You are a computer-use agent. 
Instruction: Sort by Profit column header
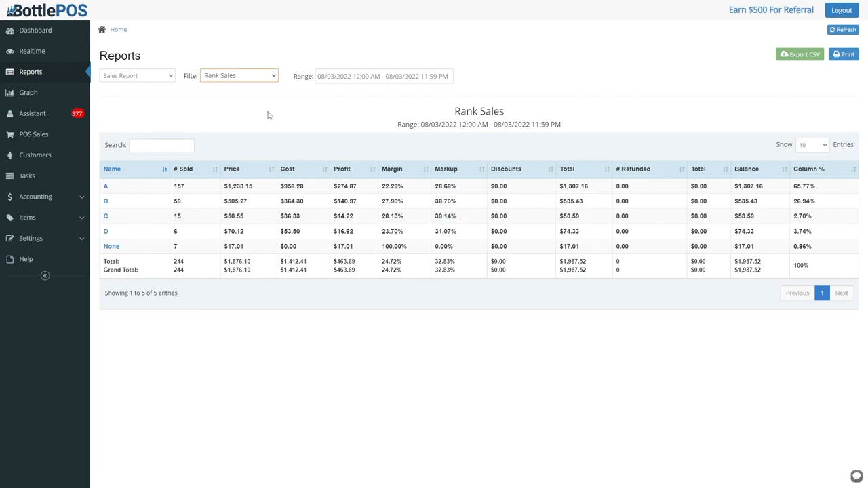click(354, 169)
